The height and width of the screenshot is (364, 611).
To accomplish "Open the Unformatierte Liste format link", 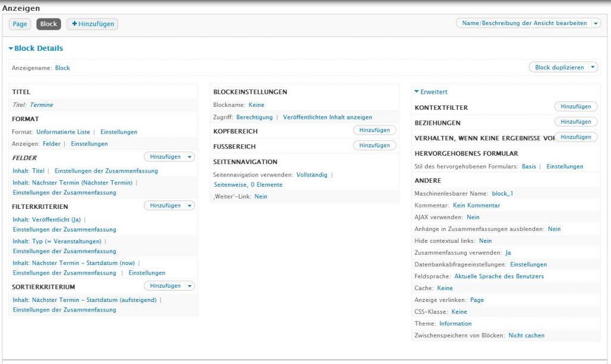I will point(63,132).
